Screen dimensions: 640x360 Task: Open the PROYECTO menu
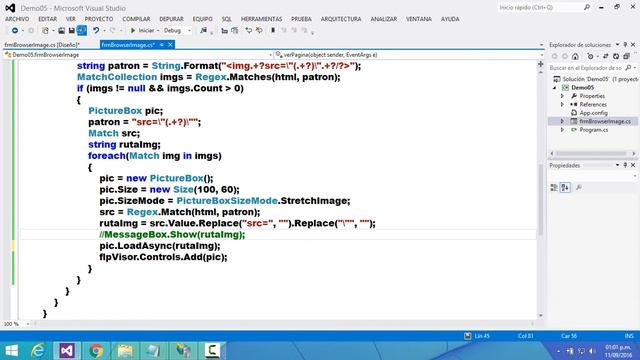pos(99,19)
